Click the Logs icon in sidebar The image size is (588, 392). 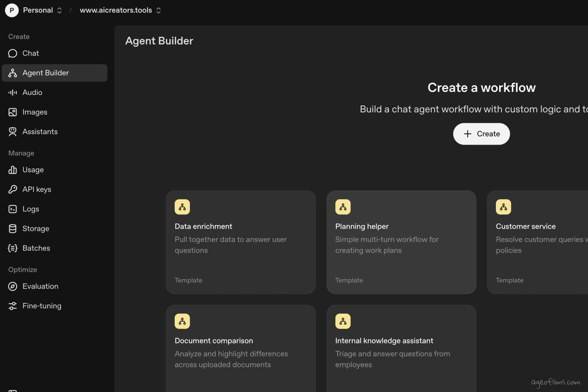pyautogui.click(x=13, y=209)
